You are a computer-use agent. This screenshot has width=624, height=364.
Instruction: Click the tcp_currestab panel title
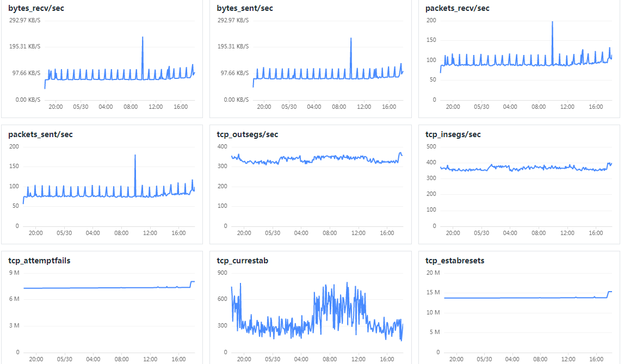242,261
